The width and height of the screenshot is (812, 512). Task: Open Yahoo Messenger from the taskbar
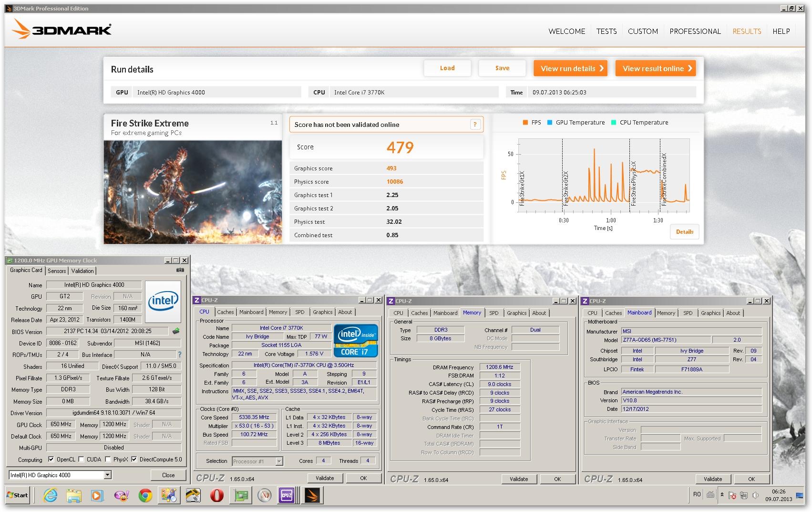(x=121, y=495)
